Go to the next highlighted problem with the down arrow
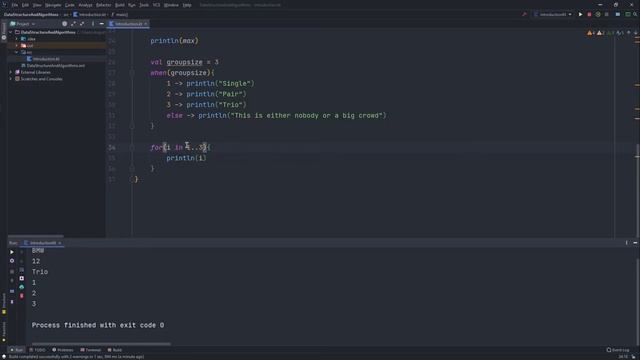The width and height of the screenshot is (640, 360). click(636, 33)
